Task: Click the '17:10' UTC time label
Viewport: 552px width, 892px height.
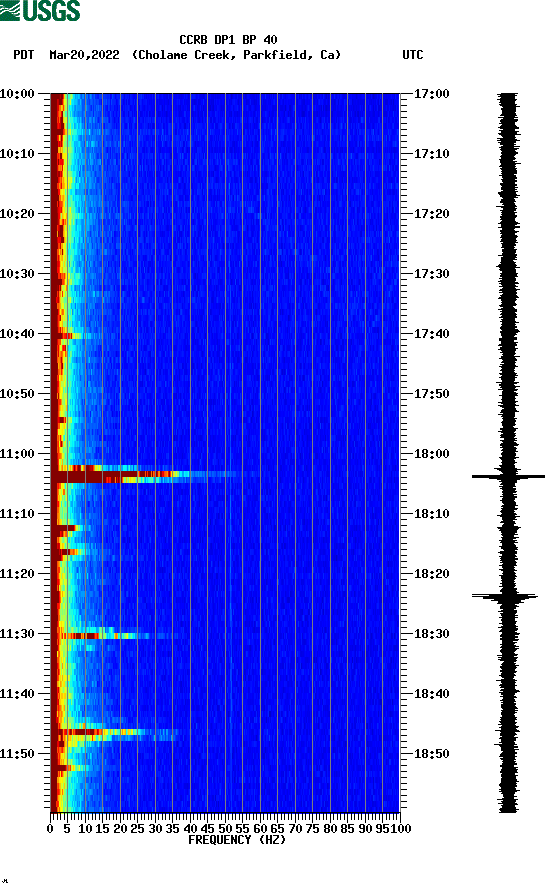Action: (x=431, y=154)
